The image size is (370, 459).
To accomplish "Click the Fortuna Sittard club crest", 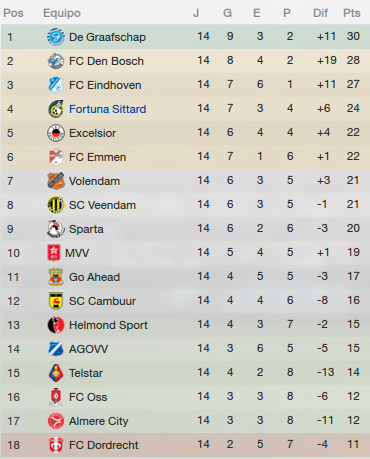I will tap(56, 109).
